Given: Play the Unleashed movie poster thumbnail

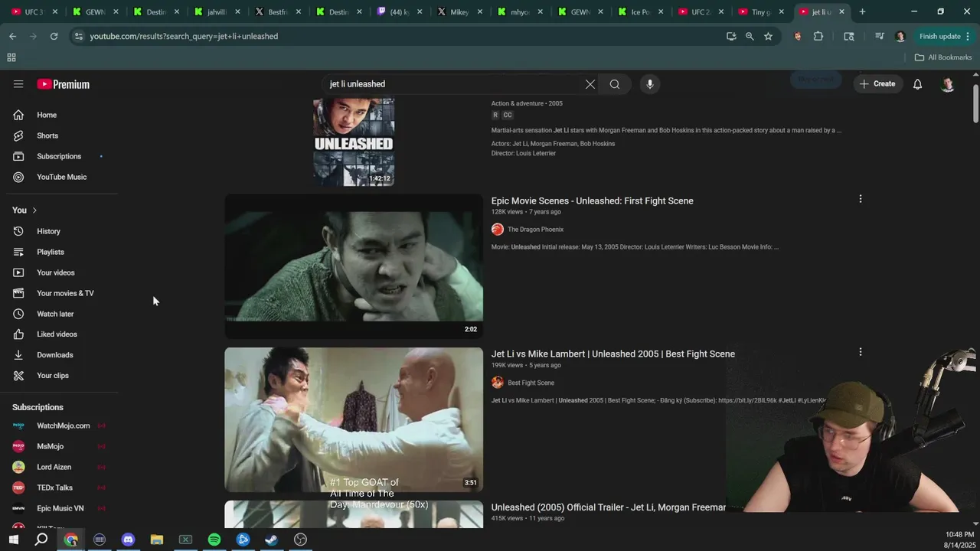Looking at the screenshot, I should tap(354, 141).
